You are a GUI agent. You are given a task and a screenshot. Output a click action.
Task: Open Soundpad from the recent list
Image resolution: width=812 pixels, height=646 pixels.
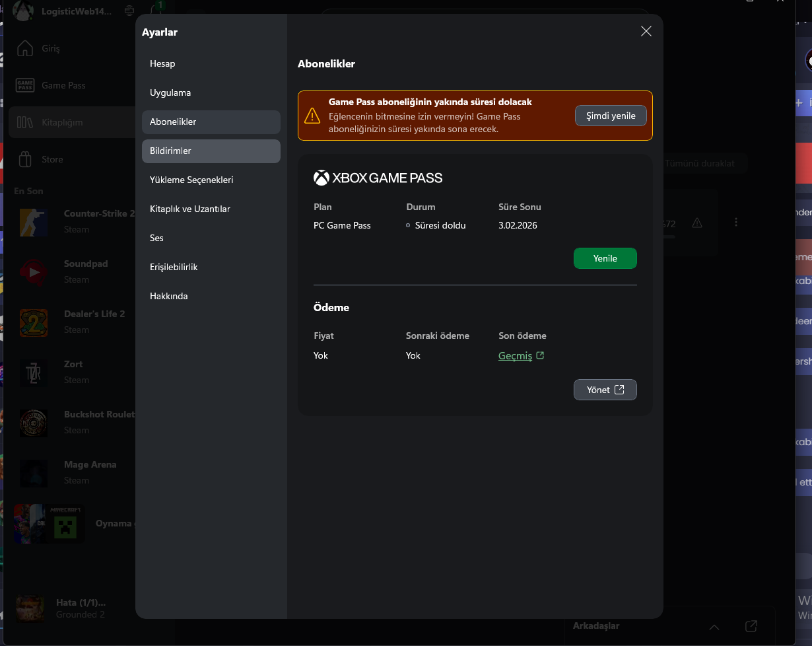click(75, 271)
